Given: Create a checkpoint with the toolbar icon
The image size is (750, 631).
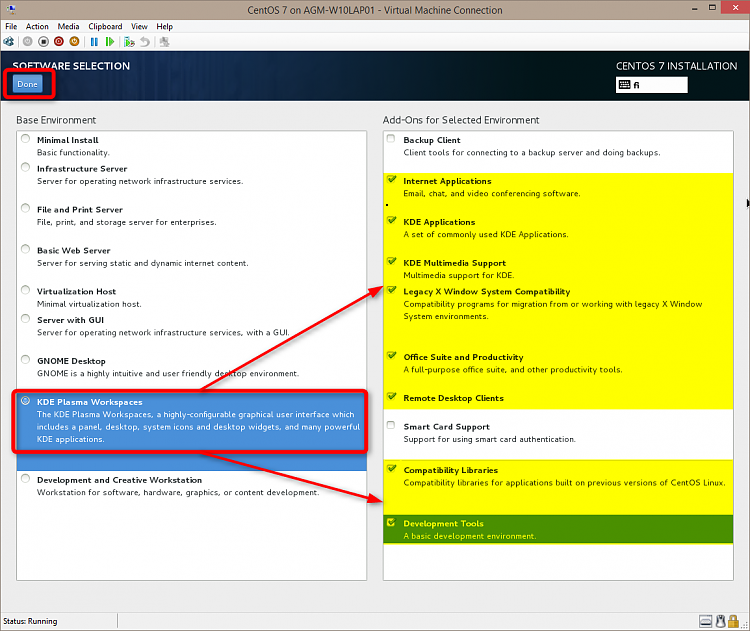Looking at the screenshot, I should coord(129,42).
